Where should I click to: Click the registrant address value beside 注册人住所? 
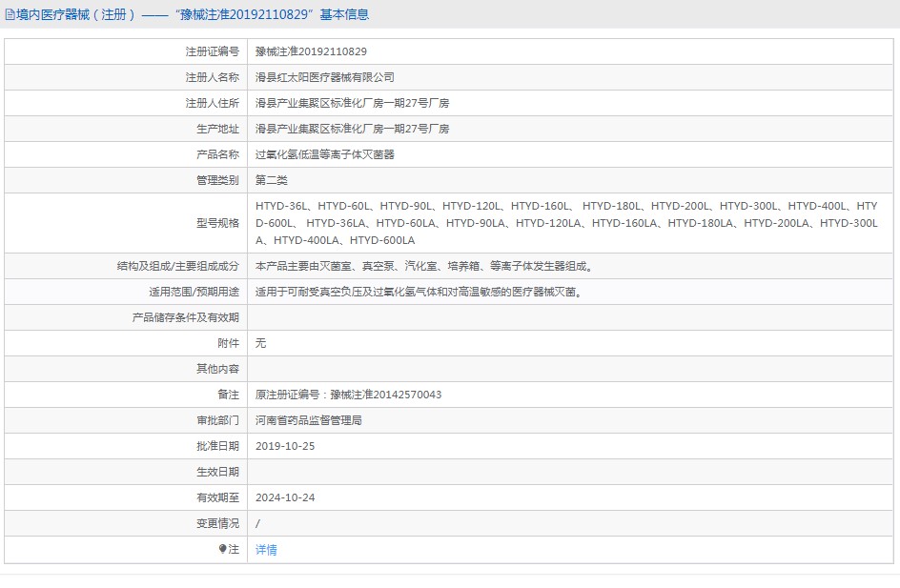click(353, 103)
